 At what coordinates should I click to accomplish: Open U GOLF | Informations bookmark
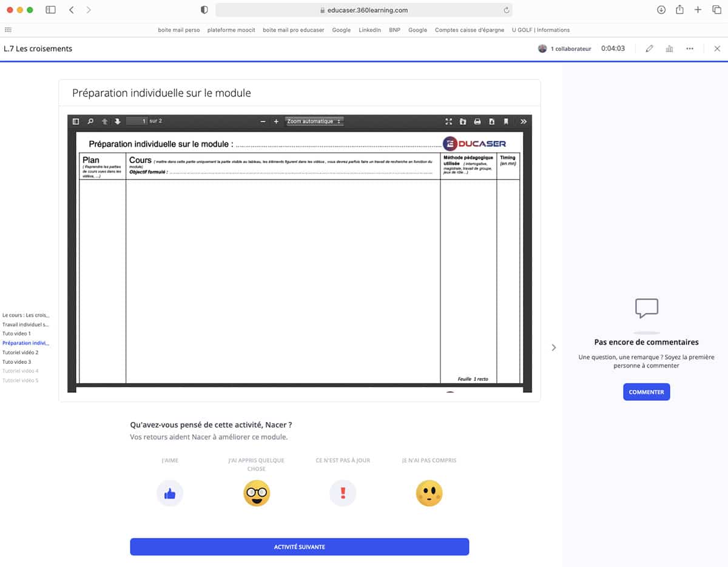(x=541, y=30)
